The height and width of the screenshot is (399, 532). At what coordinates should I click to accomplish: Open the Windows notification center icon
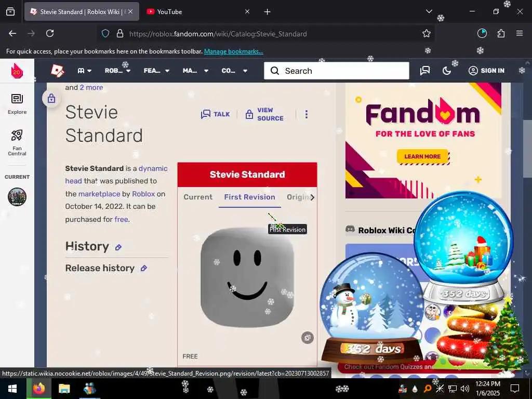[515, 389]
